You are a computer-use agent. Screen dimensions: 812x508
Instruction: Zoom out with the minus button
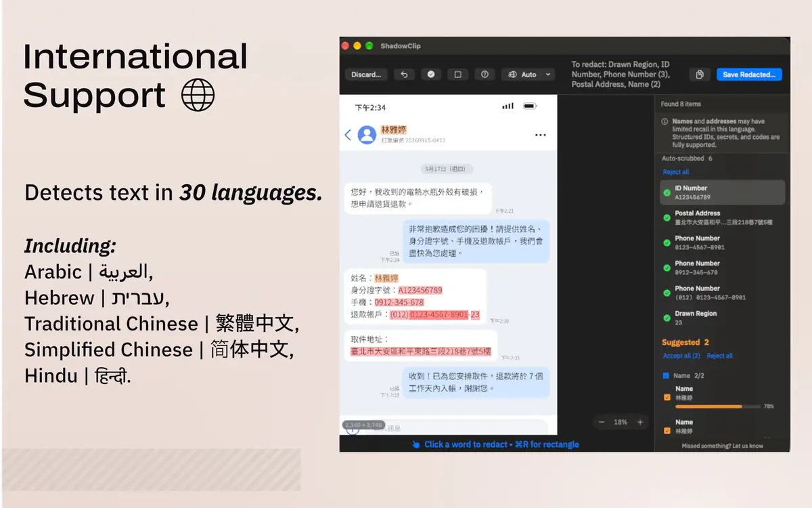[602, 422]
